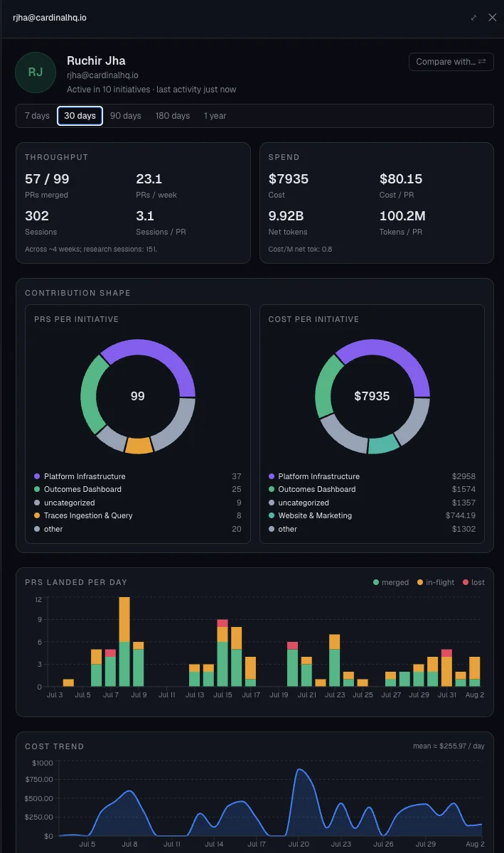Click the mean ≈ $255.97 / day label
Viewport: 504px width, 853px height.
click(x=449, y=746)
